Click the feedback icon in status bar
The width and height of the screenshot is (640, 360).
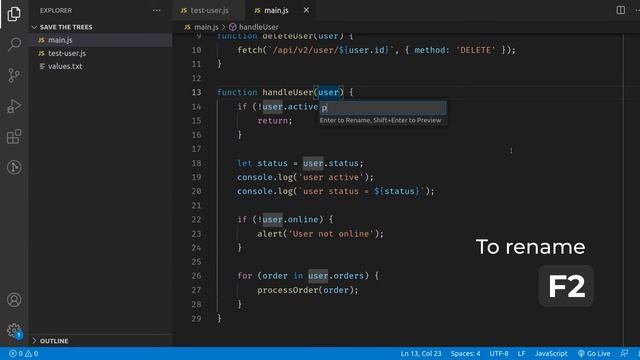(624, 353)
